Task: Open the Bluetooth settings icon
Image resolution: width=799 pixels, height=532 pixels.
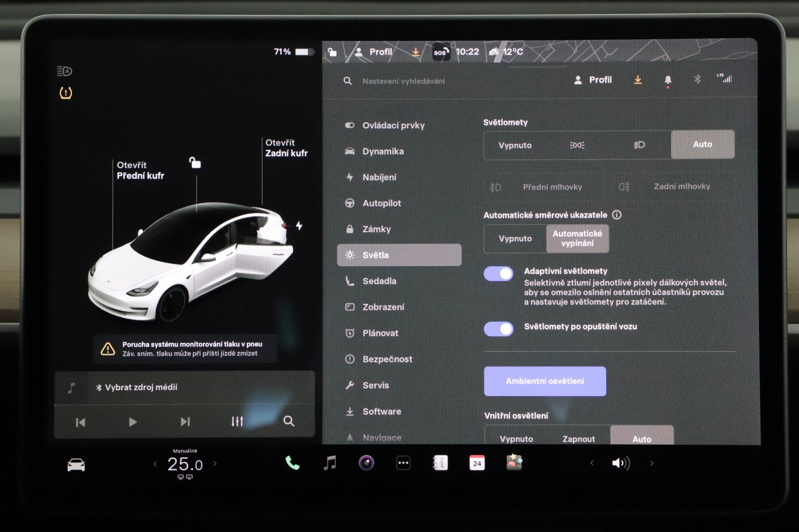Action: (698, 79)
